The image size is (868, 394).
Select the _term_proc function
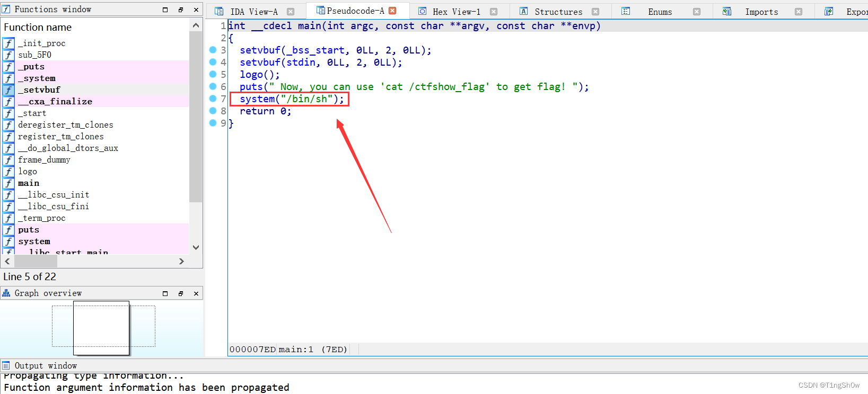tap(42, 218)
